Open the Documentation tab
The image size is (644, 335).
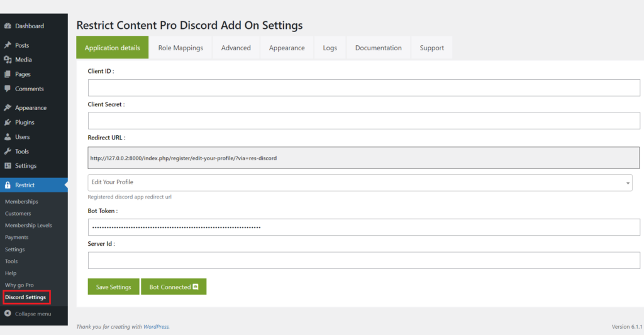[378, 48]
